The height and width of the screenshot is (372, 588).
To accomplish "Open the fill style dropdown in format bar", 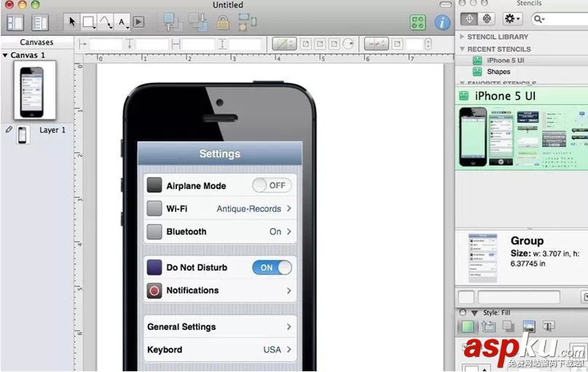I will click(284, 44).
